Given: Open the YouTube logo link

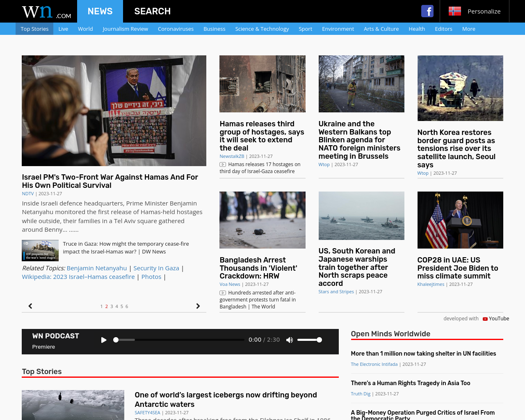Looking at the screenshot, I should point(496,319).
